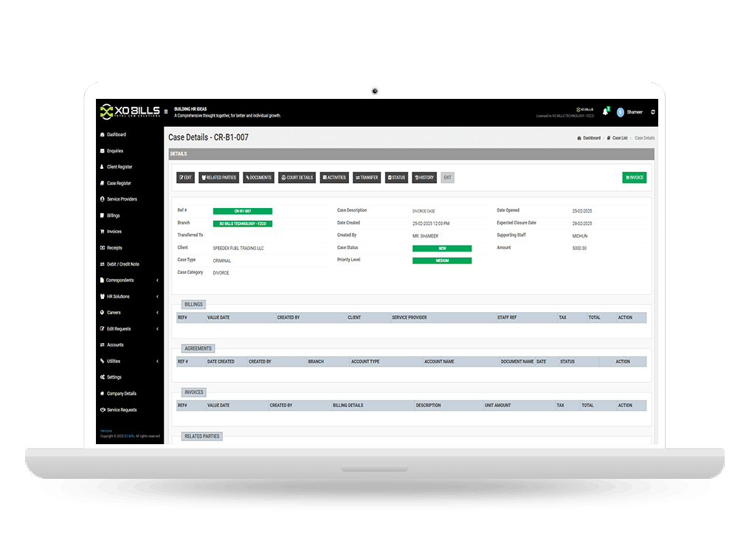Click the hamburger menu icon beside logo
749x560 pixels.
(166, 112)
